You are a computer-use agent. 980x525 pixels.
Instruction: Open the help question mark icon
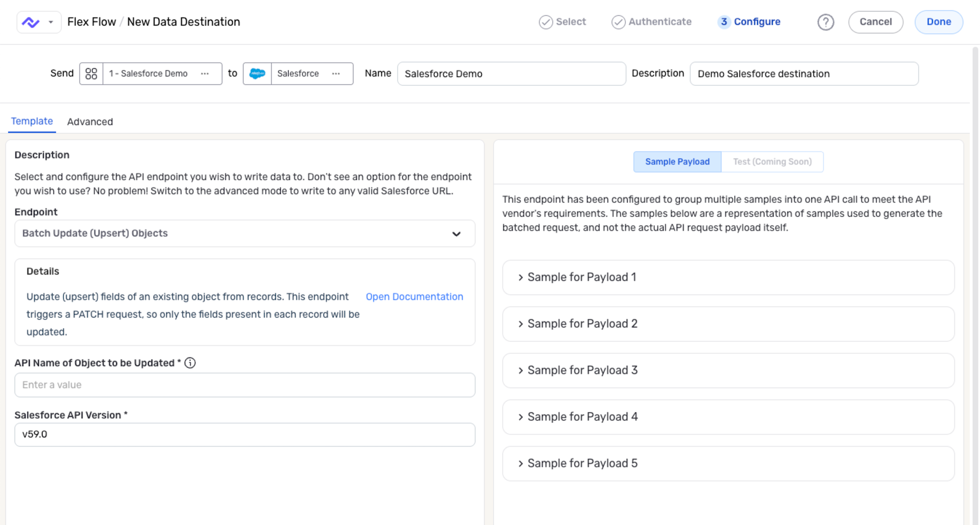pyautogui.click(x=826, y=22)
